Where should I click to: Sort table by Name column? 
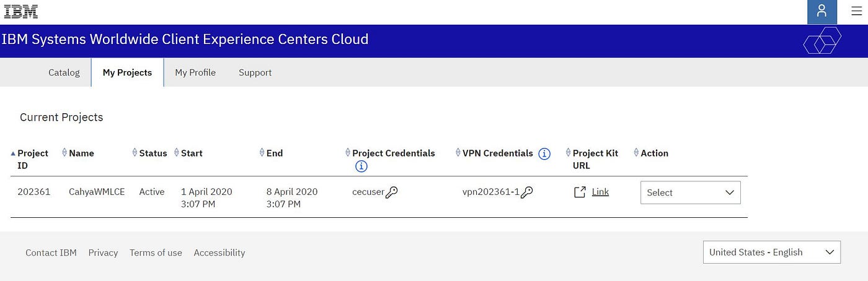tap(64, 153)
